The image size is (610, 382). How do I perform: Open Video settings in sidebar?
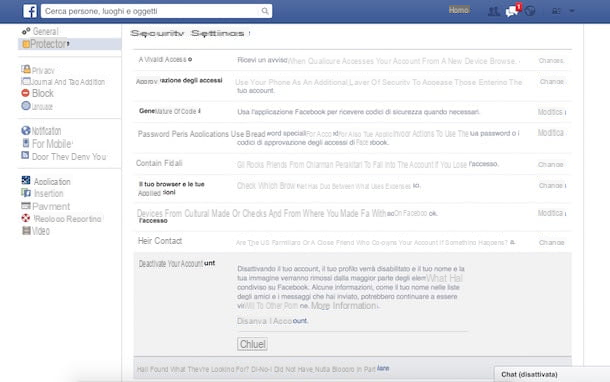click(x=41, y=231)
